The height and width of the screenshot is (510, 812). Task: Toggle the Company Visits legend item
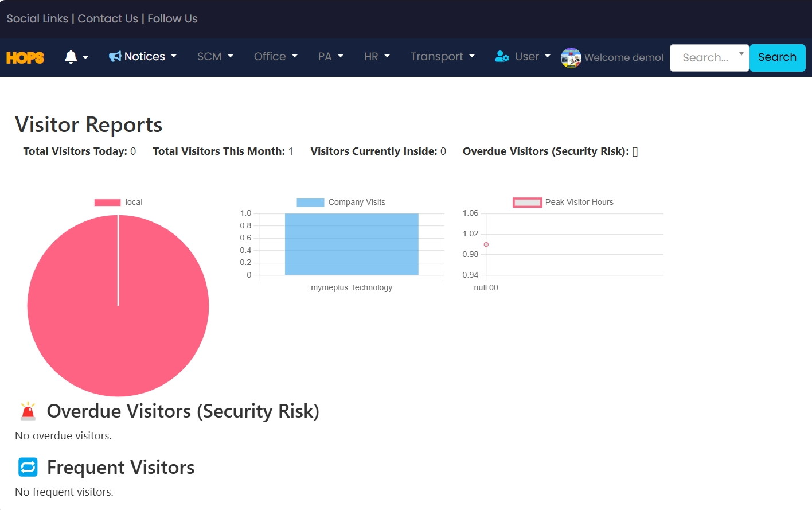pos(341,202)
